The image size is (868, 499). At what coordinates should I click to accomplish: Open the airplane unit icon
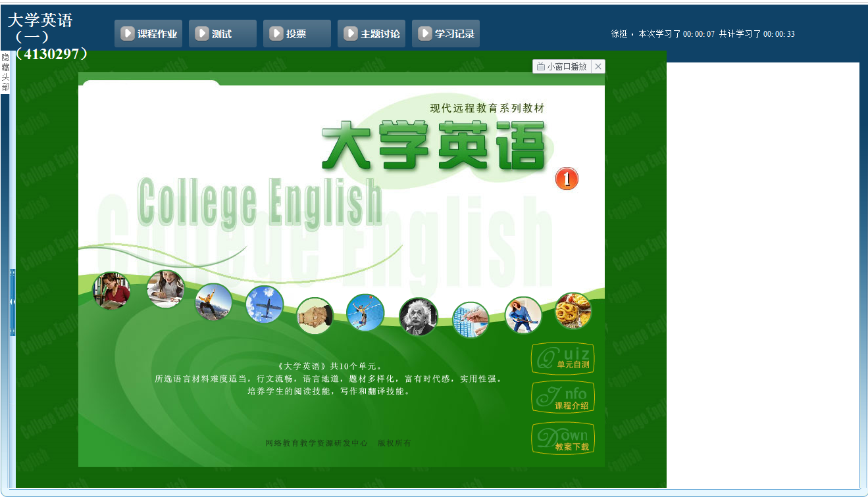coord(265,304)
